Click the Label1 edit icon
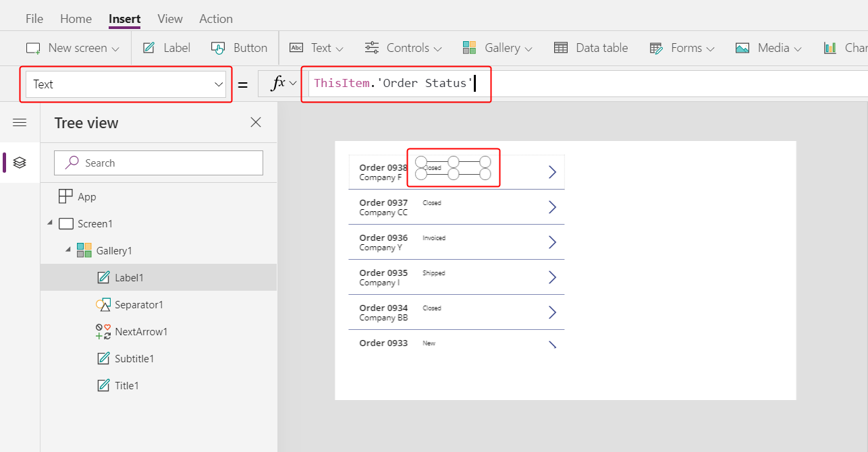 click(103, 277)
